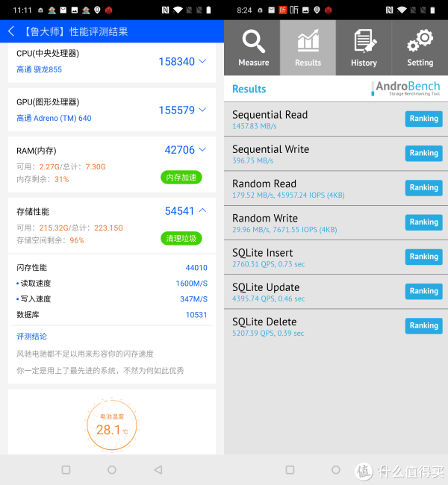Open the History tab

point(364,48)
